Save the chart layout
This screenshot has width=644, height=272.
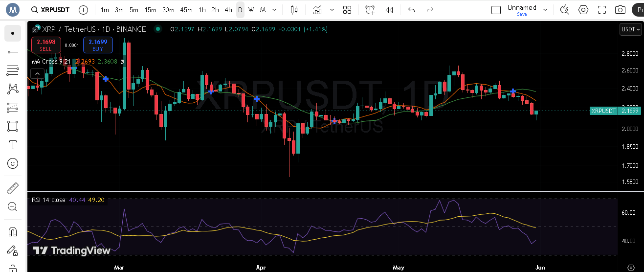(522, 14)
